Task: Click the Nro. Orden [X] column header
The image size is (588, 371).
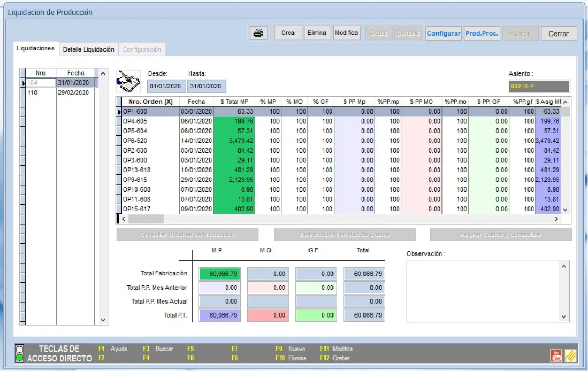Action: (150, 102)
